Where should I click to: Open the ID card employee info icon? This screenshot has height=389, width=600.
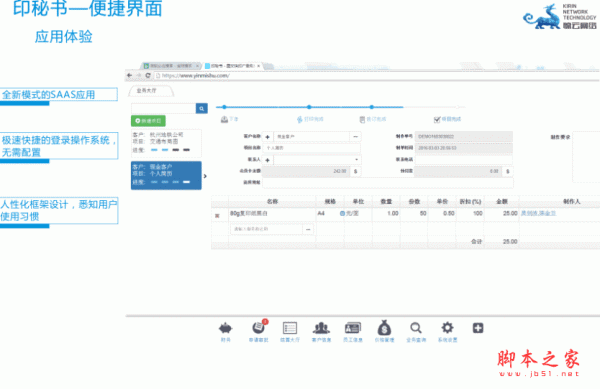coord(352,328)
